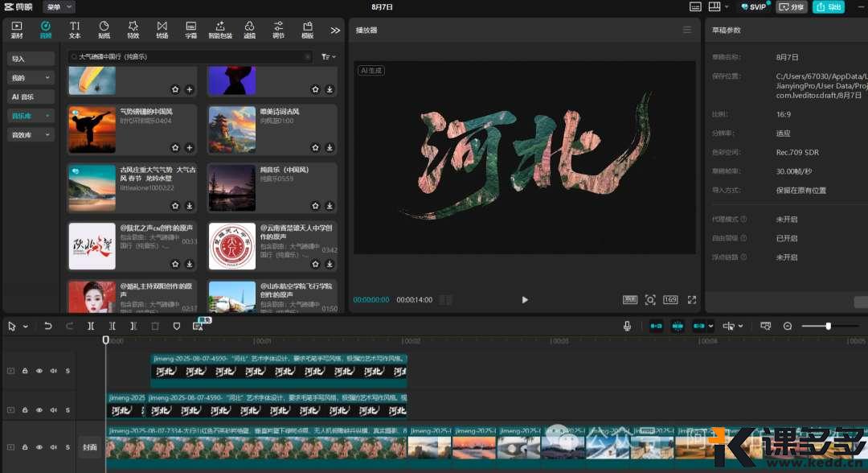The image size is (868, 473).
Task: Hide the bottom main track
Action: pos(39,447)
